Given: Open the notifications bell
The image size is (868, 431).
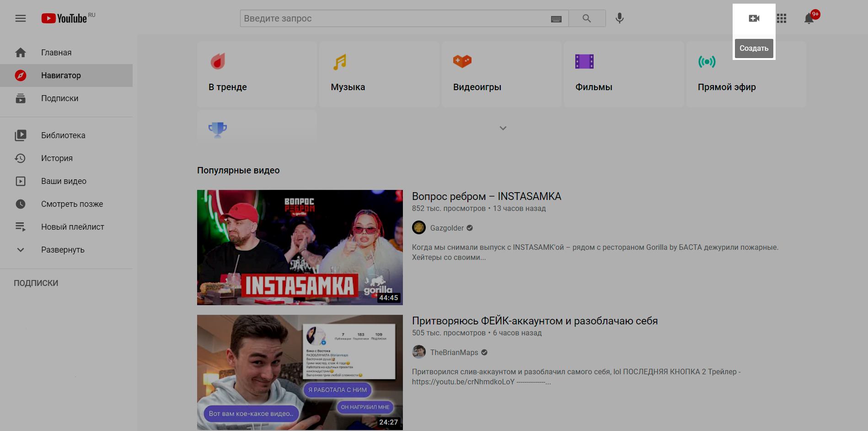Looking at the screenshot, I should [809, 18].
